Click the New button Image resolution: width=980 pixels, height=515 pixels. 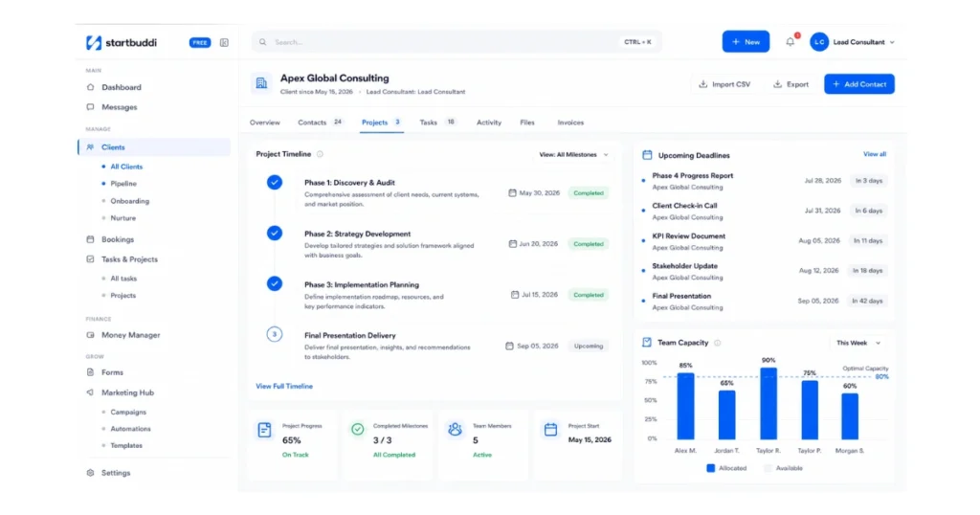746,42
